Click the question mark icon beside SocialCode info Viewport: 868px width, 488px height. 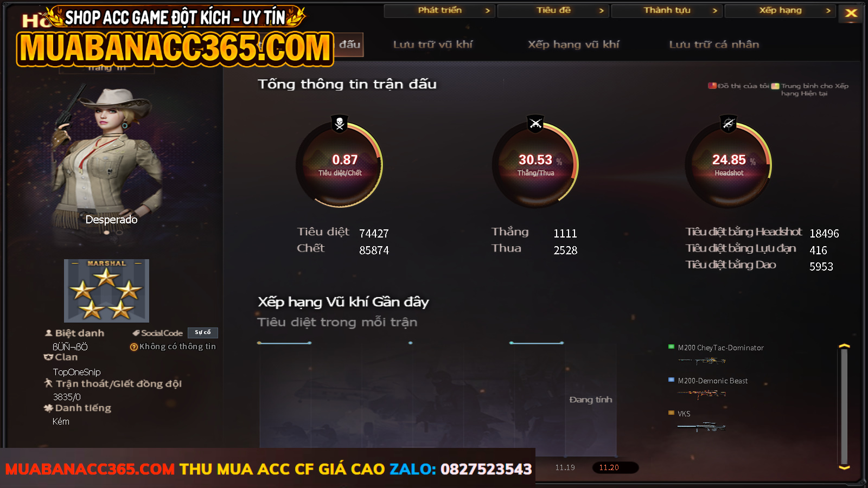pyautogui.click(x=133, y=347)
